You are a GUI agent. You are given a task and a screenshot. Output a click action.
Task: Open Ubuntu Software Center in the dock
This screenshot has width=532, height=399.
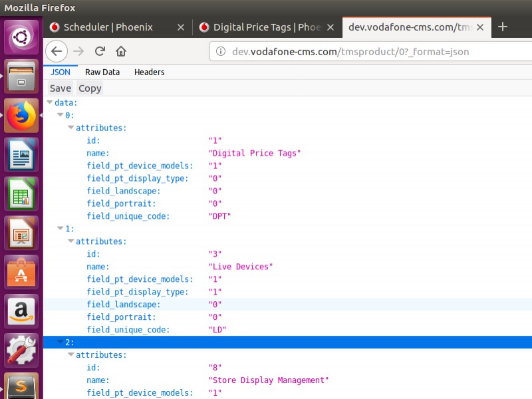click(22, 273)
